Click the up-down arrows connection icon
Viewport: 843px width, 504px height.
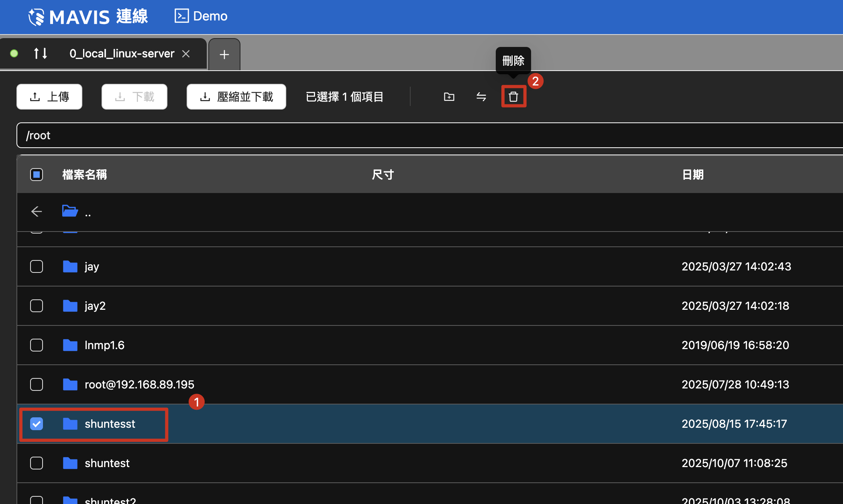tap(41, 53)
